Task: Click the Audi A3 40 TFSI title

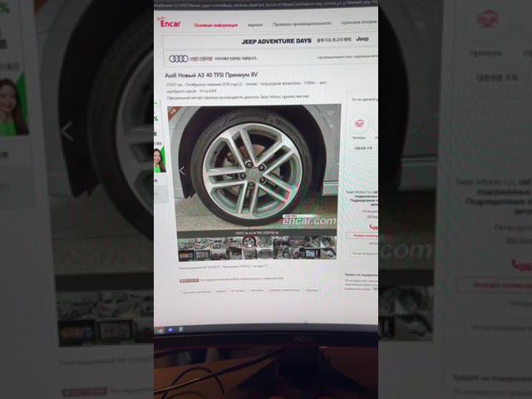Action: 211,75
